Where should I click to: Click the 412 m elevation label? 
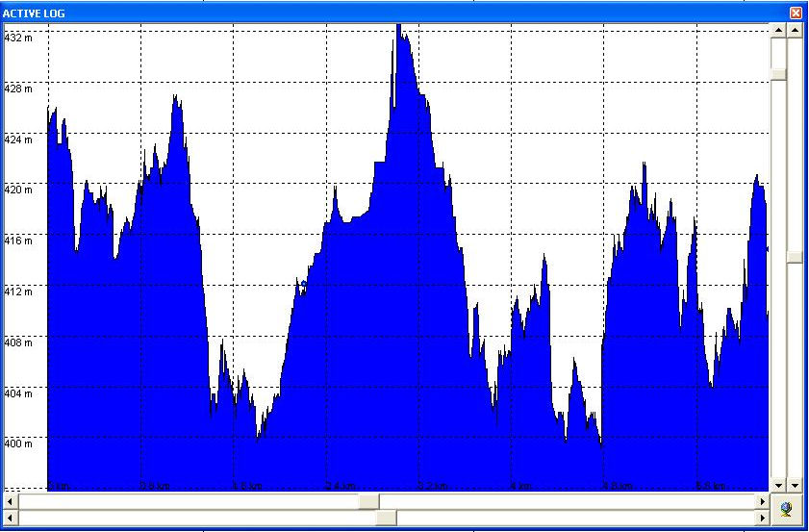coord(18,291)
